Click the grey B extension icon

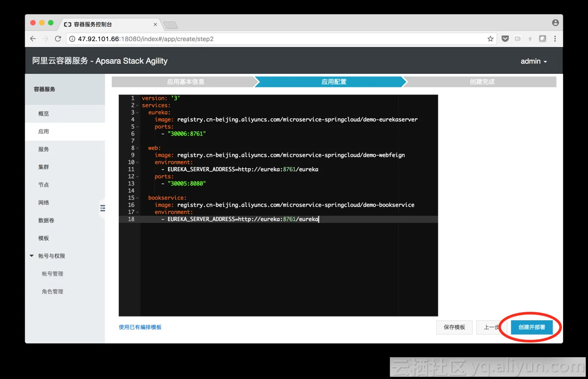[517, 39]
